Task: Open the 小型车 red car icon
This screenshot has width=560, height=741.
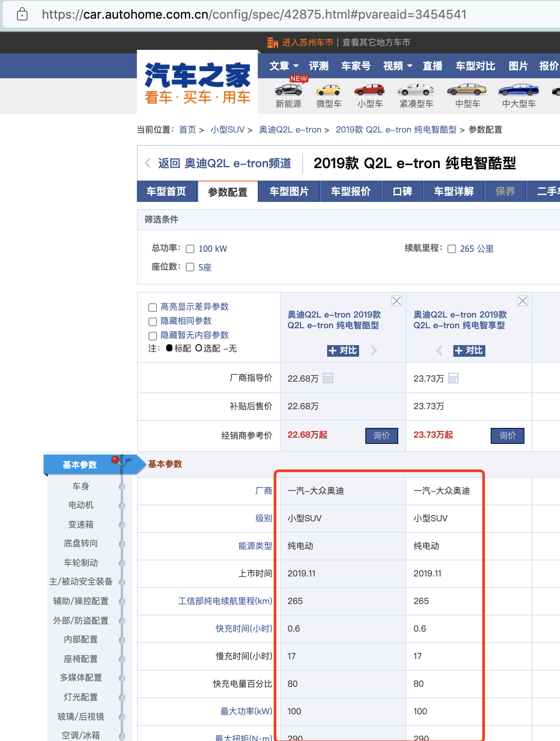Action: [369, 89]
